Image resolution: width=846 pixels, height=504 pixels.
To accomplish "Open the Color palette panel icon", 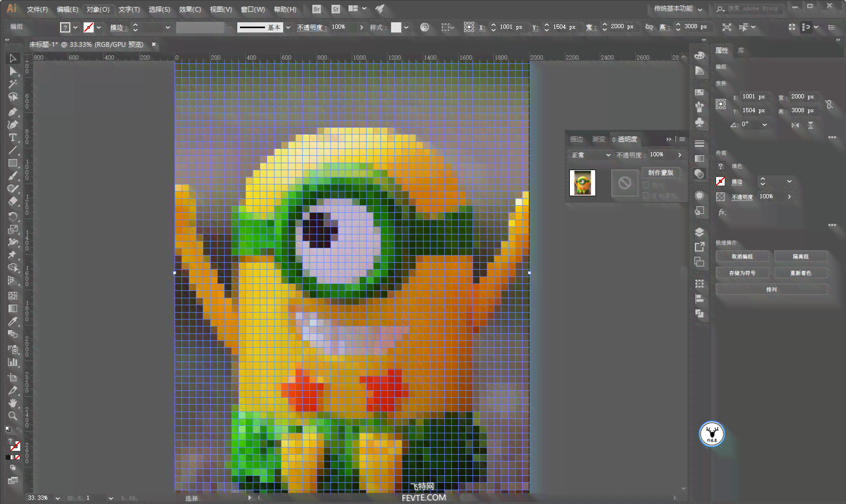I will (x=700, y=56).
